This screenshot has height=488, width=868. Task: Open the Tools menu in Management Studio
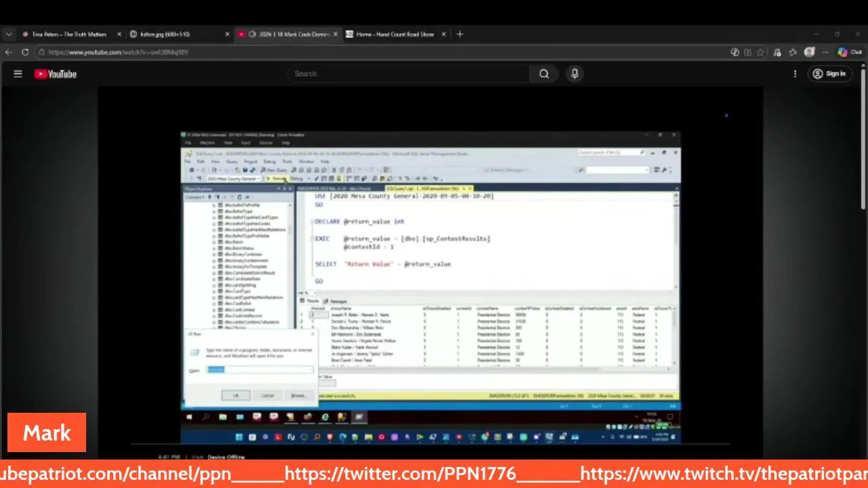(288, 161)
